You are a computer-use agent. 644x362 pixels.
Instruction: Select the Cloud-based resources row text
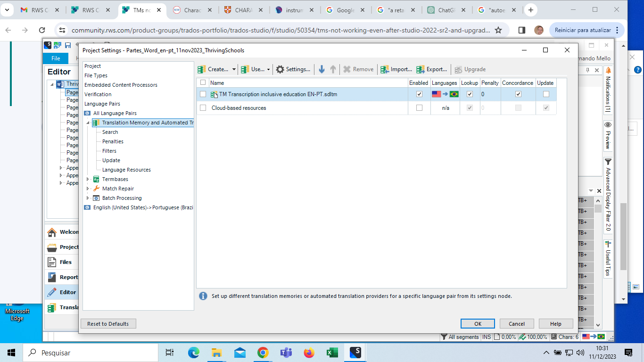click(239, 108)
